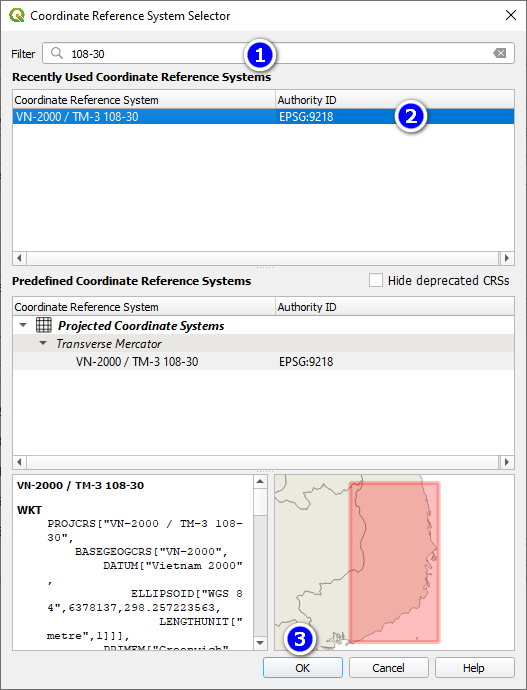Click the QGIS logo in the title bar

pos(17,15)
